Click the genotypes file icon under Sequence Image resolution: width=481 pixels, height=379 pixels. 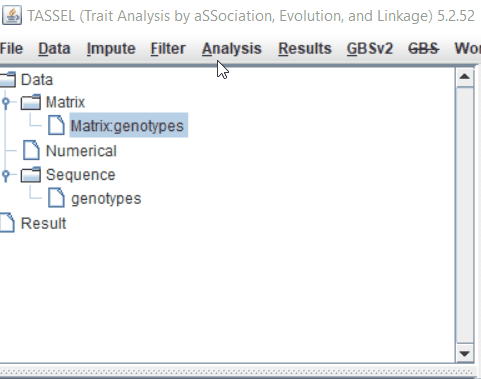pos(56,198)
